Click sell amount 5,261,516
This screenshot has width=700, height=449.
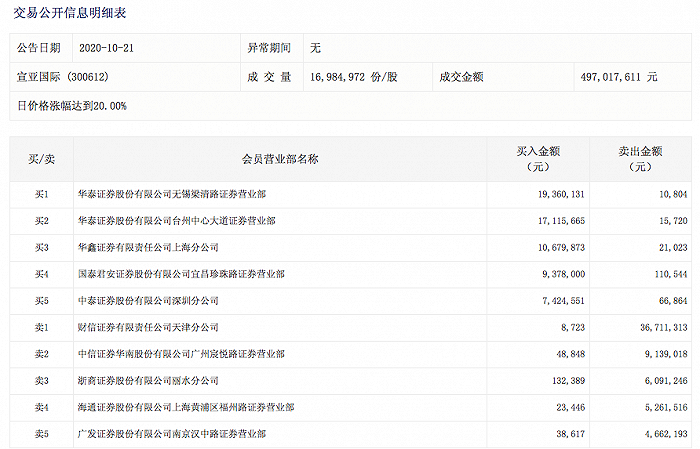(666, 407)
